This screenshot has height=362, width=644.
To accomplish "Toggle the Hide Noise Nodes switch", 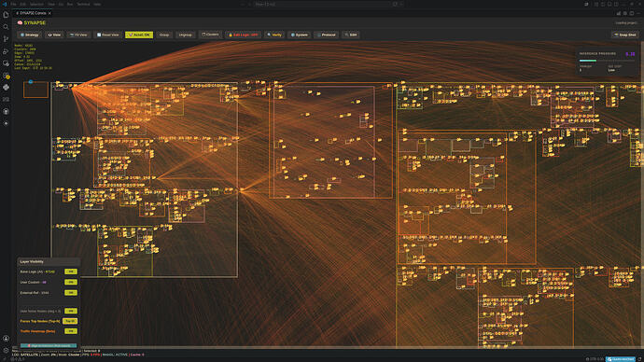I will pos(71,311).
